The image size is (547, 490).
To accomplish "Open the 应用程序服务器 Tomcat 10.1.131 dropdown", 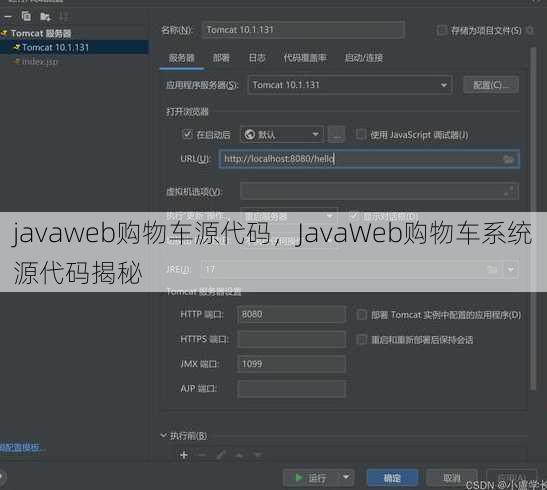I will 350,85.
